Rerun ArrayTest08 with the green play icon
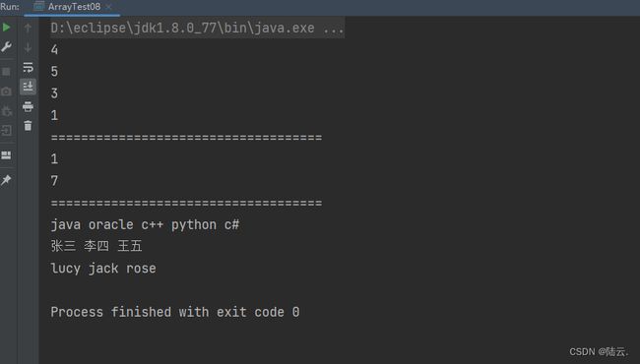The height and width of the screenshot is (364, 640). click(x=7, y=28)
